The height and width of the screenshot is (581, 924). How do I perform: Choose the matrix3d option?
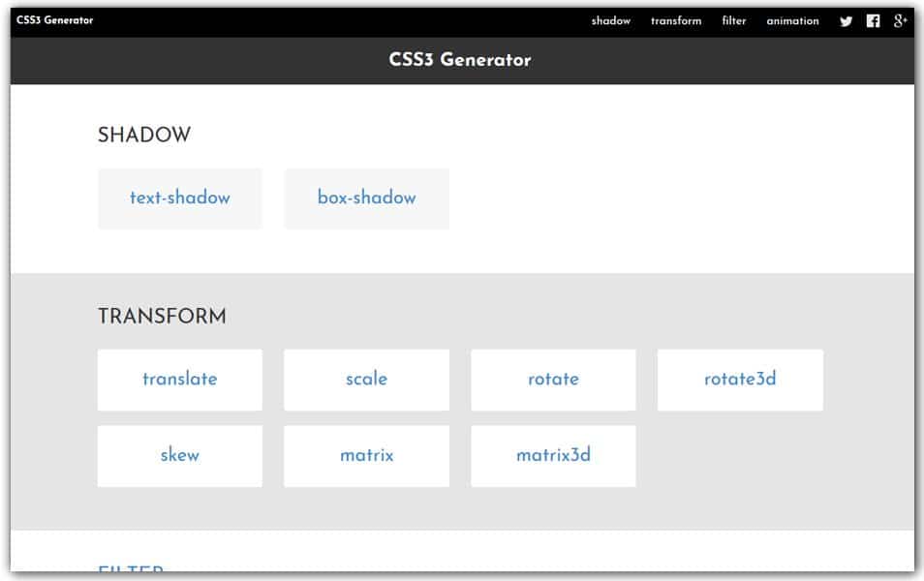click(553, 455)
